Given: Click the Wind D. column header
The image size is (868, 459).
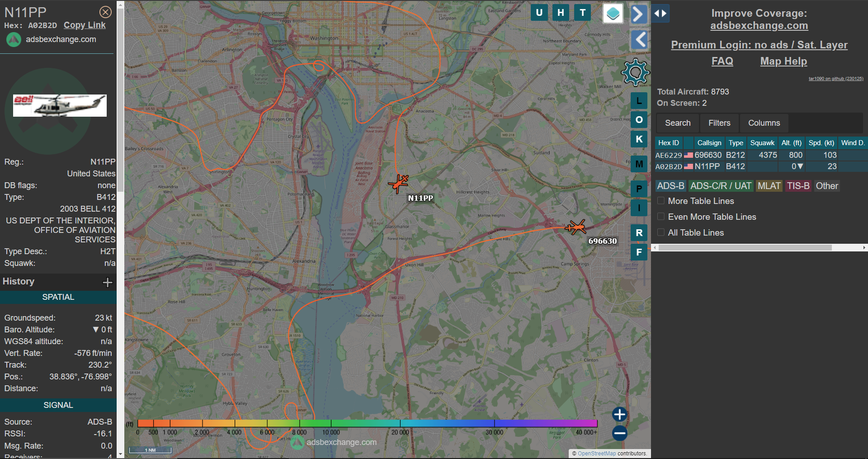Looking at the screenshot, I should [853, 143].
